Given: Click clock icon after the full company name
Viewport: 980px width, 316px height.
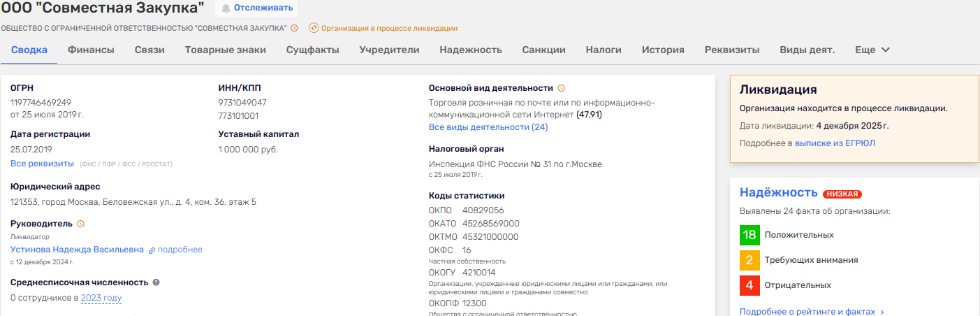Looking at the screenshot, I should tap(294, 29).
